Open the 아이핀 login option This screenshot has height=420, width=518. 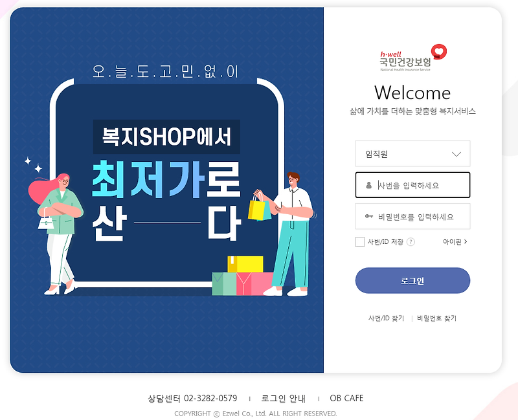click(x=455, y=242)
